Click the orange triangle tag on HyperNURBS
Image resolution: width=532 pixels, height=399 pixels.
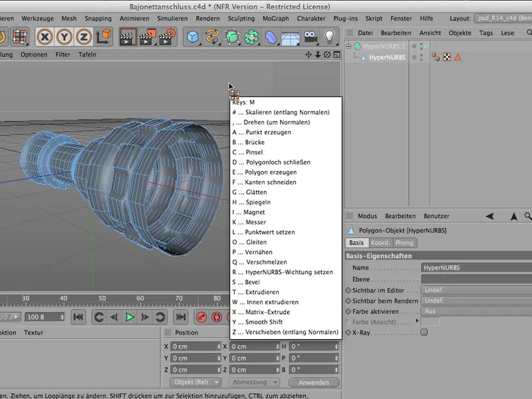[458, 57]
